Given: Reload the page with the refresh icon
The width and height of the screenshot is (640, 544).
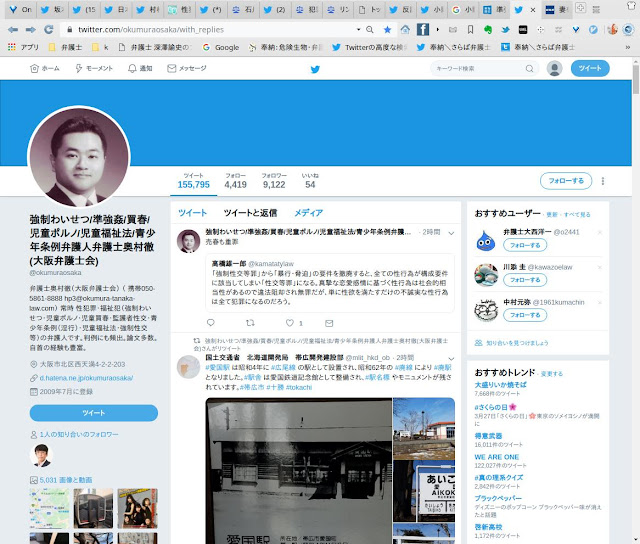Looking at the screenshot, I should point(49,29).
